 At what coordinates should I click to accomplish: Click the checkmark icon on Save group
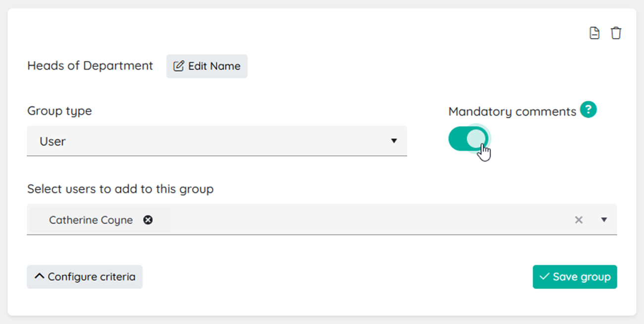[545, 277]
